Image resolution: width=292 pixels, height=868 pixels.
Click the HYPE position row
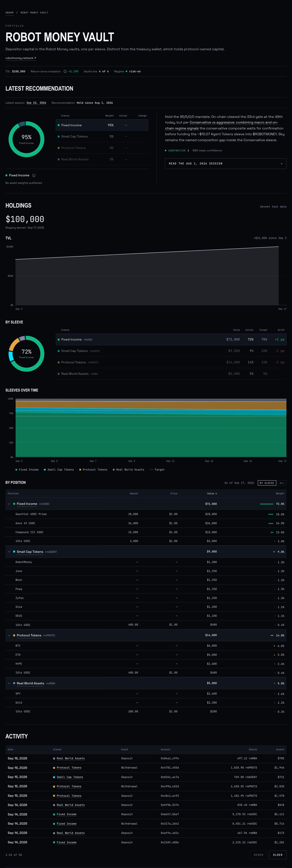coord(146,664)
